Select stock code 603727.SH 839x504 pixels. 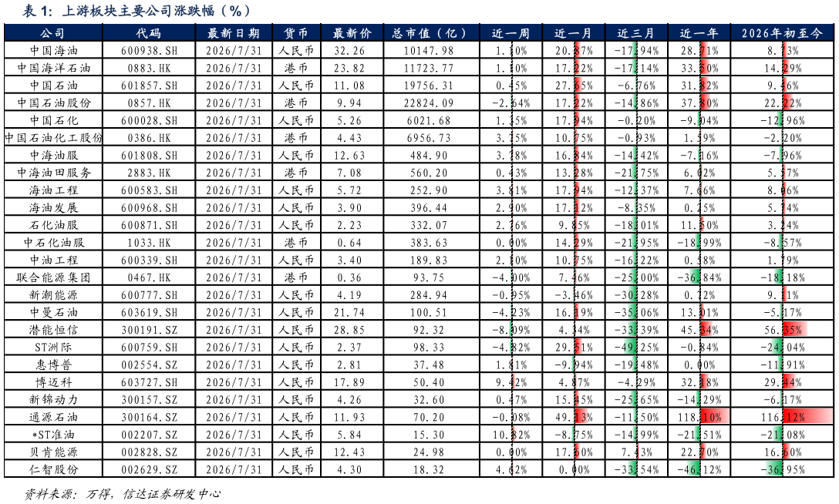click(x=149, y=383)
